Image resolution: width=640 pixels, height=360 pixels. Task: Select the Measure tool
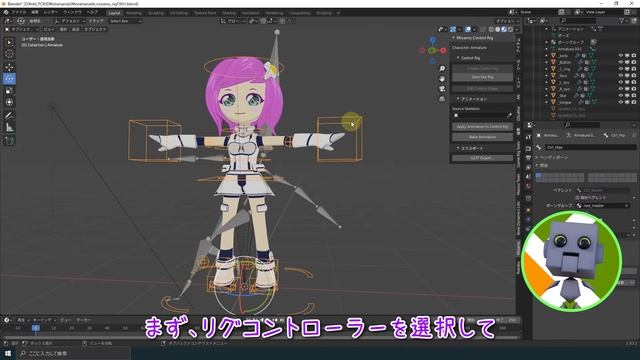(9, 127)
